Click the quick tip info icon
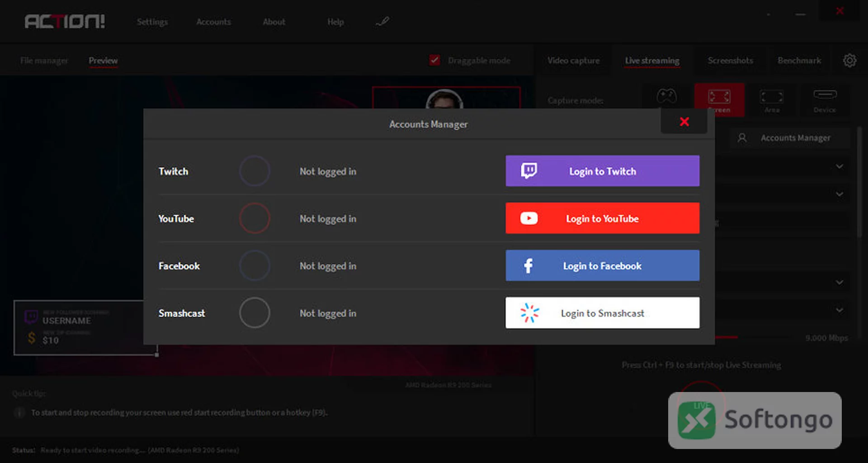868x463 pixels. click(x=19, y=412)
